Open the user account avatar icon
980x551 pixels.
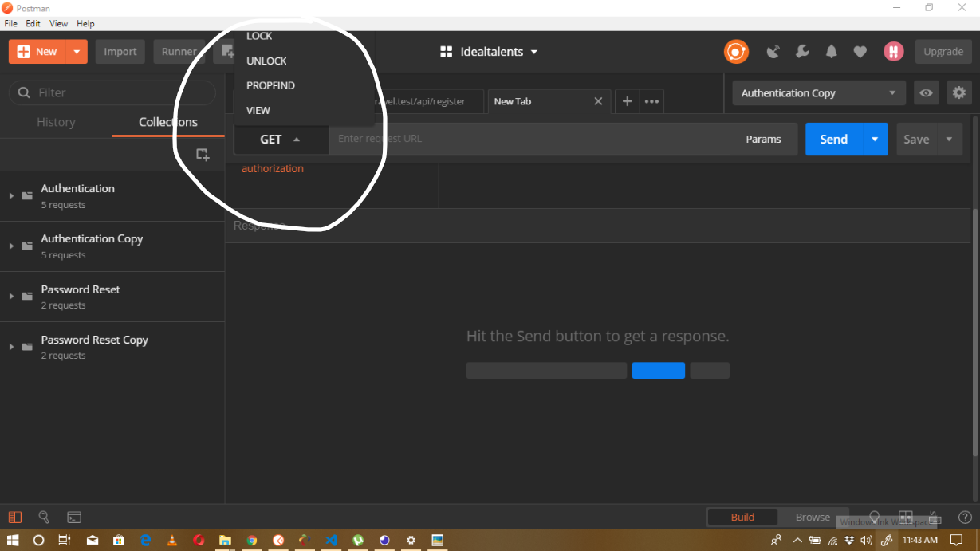tap(893, 51)
